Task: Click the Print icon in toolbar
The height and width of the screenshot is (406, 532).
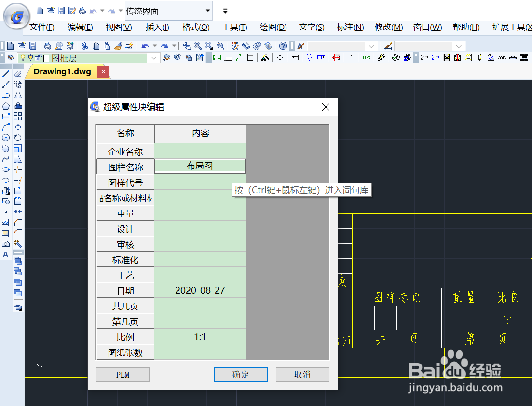Action: click(48, 46)
